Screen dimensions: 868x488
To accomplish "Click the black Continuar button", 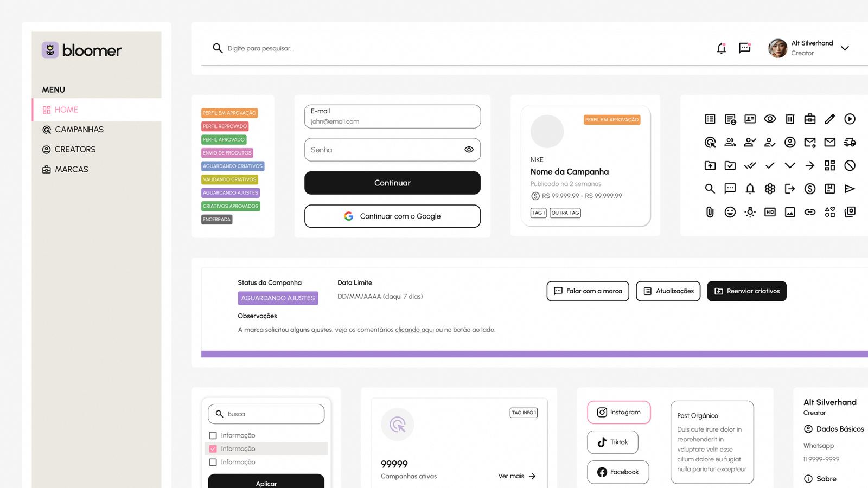I will click(x=392, y=183).
